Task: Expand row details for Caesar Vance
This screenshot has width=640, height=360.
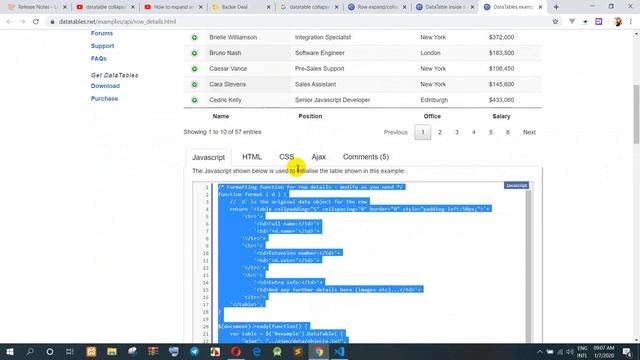Action: (x=194, y=69)
